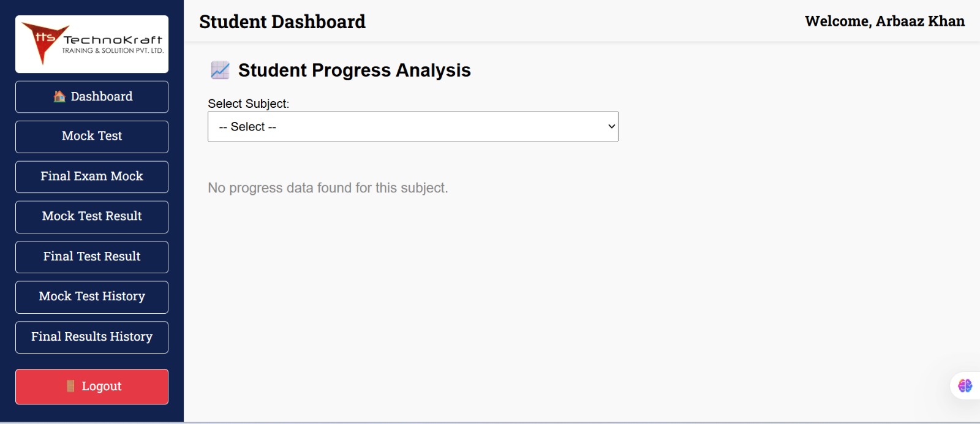This screenshot has height=424, width=980.
Task: Open Mock Test History
Action: (x=91, y=297)
